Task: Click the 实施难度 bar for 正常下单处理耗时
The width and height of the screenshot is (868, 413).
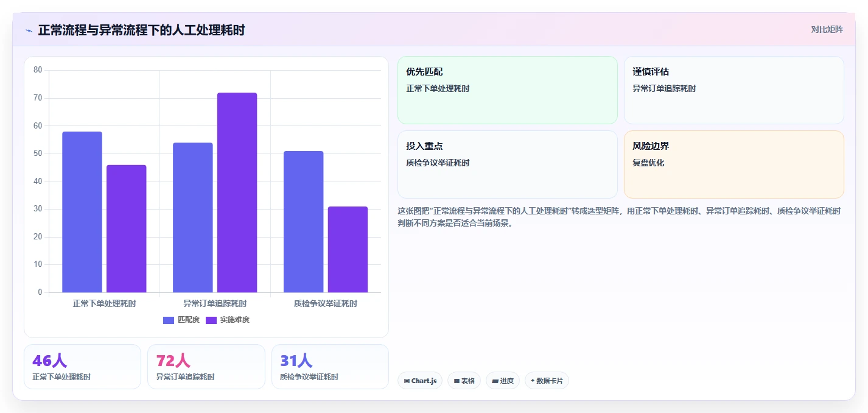Action: [127, 228]
